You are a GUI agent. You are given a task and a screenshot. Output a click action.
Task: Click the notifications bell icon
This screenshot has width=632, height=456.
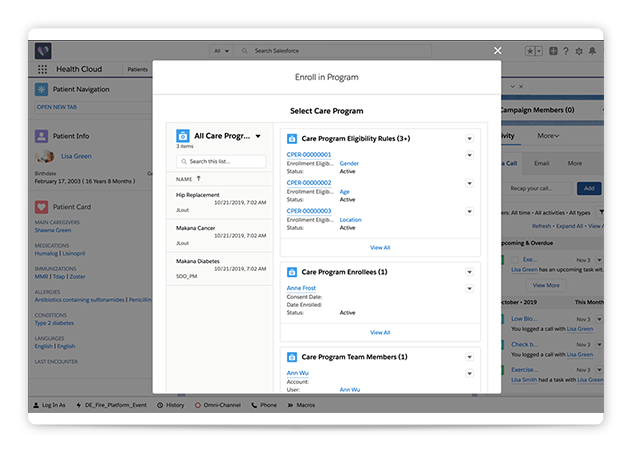[x=593, y=50]
